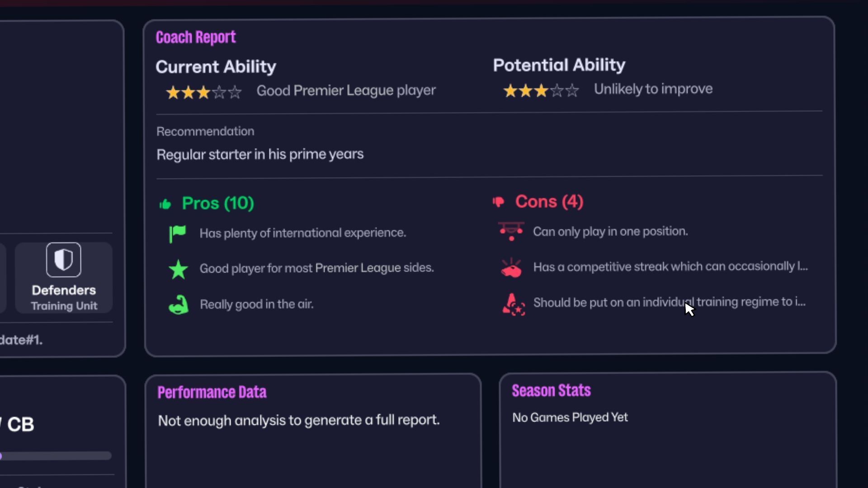This screenshot has width=868, height=488.
Task: Open the Season Stats panel heading
Action: pyautogui.click(x=551, y=390)
